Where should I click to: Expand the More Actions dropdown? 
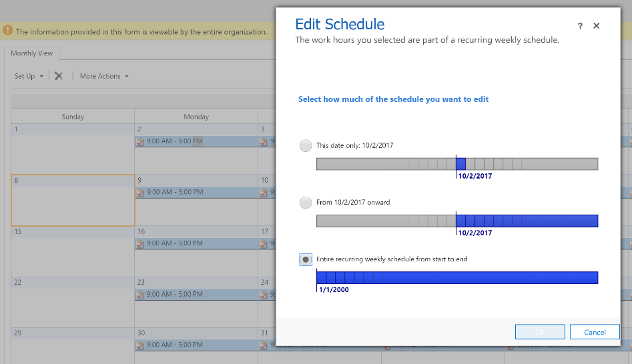[104, 76]
